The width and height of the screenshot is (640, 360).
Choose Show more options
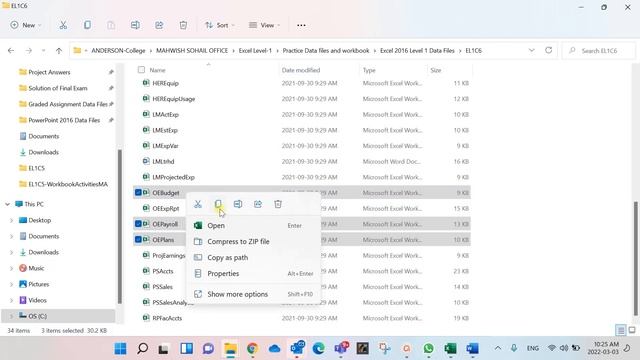coord(253,294)
